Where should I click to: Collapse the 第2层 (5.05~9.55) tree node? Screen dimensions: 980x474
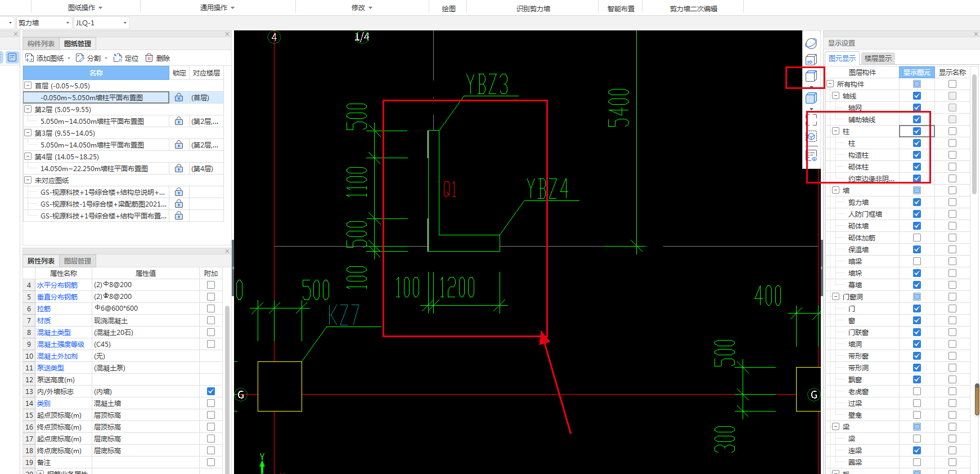point(28,109)
